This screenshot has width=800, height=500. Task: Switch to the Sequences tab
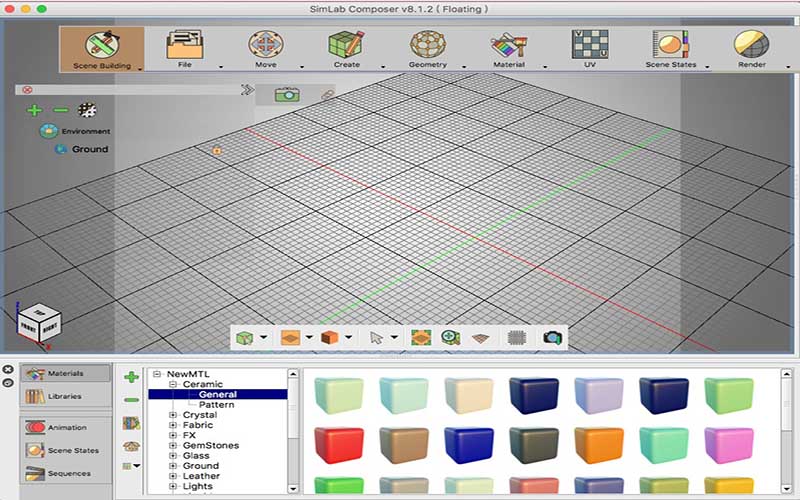66,473
